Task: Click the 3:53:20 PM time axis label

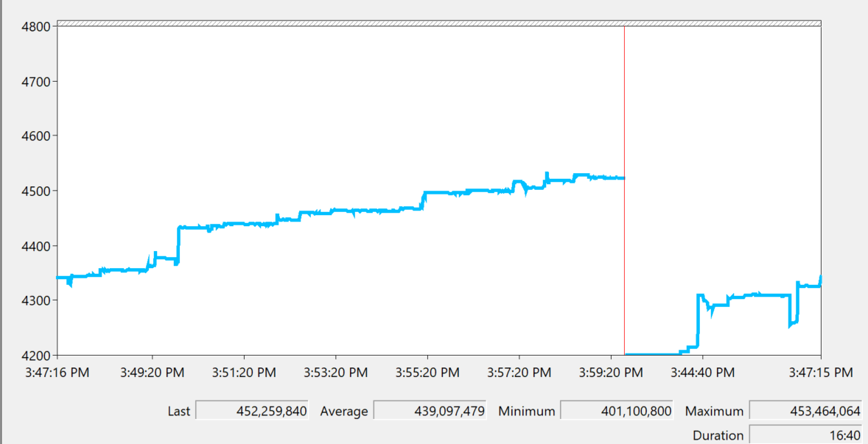Action: pyautogui.click(x=335, y=373)
